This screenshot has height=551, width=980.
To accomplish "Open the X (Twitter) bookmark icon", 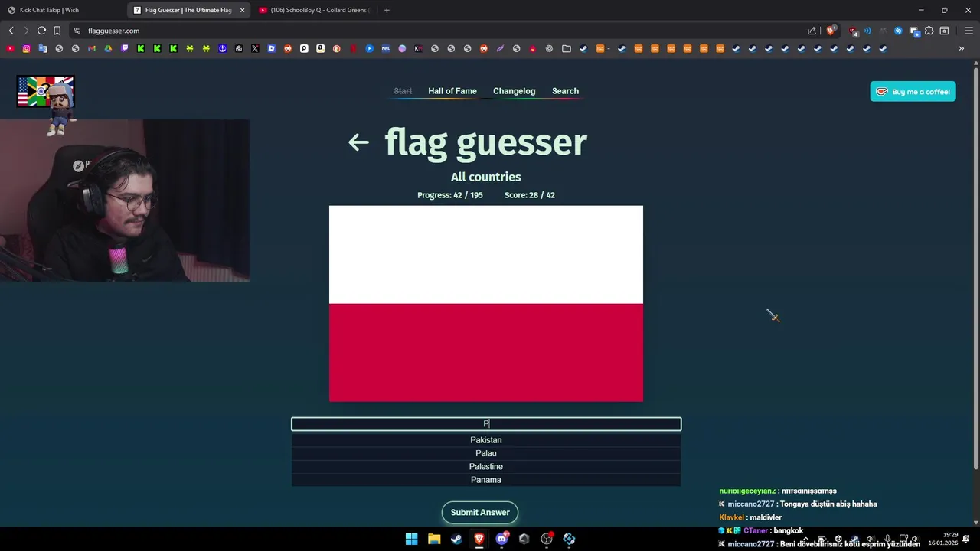I will tap(255, 49).
